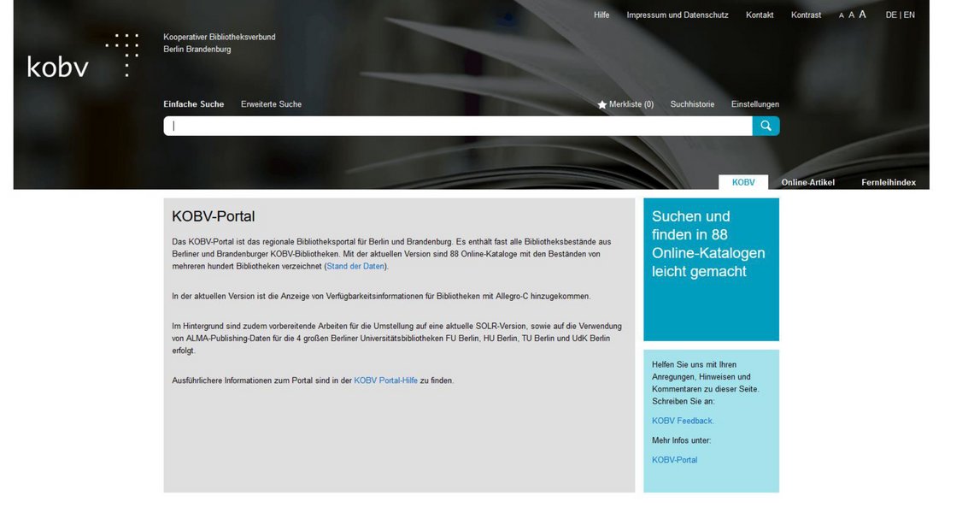This screenshot has height=513, width=980.
Task: Switch language to EN
Action: (x=909, y=15)
